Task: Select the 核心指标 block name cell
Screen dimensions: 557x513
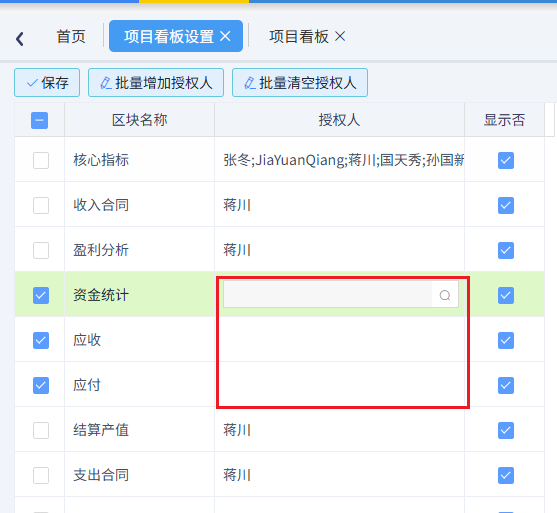Action: (140, 160)
